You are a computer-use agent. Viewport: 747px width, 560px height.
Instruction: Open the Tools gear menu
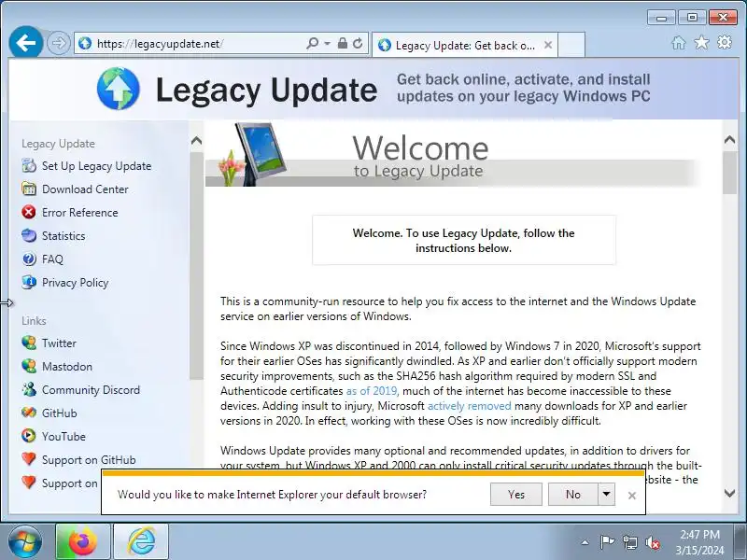(725, 42)
